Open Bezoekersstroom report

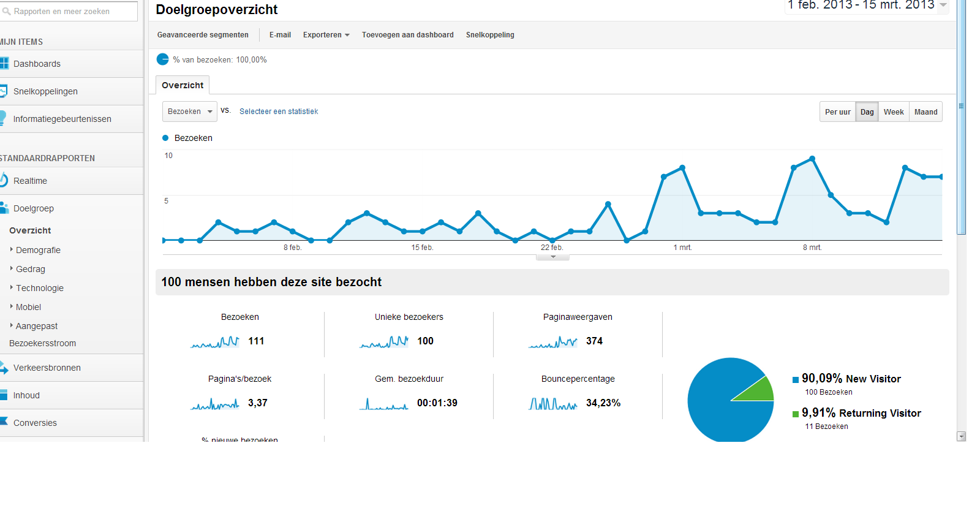point(43,343)
